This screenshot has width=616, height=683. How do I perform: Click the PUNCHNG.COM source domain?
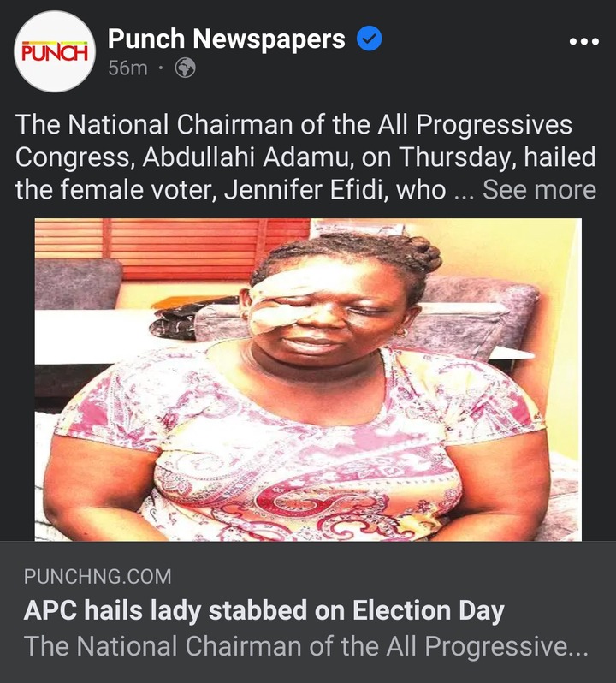tap(98, 577)
